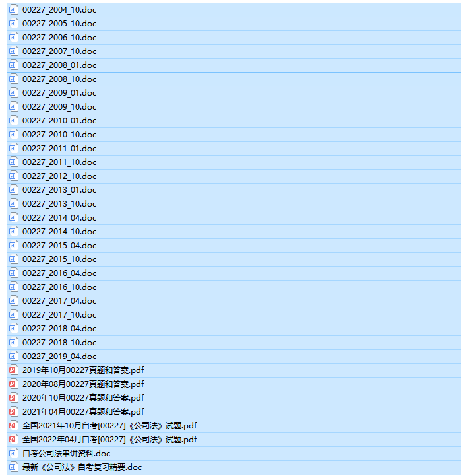Click the file name 00227_2018_04.doc

coord(59,329)
